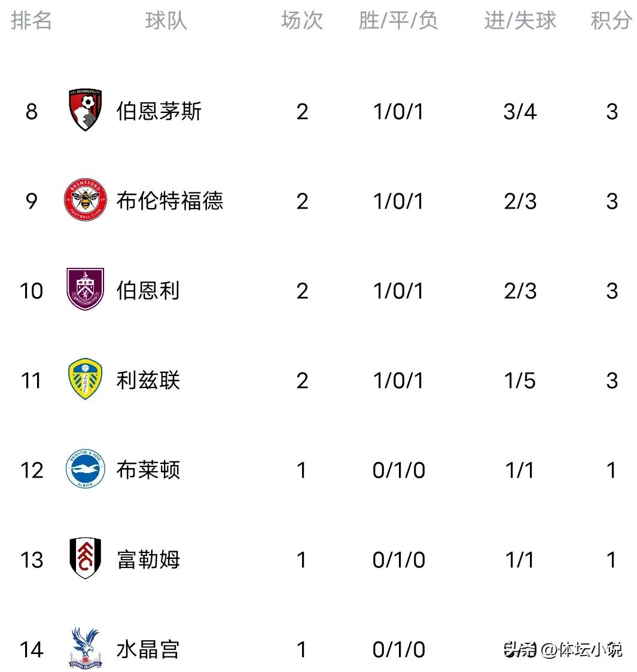
Task: Click the Bournemouth club crest
Action: coord(85,110)
